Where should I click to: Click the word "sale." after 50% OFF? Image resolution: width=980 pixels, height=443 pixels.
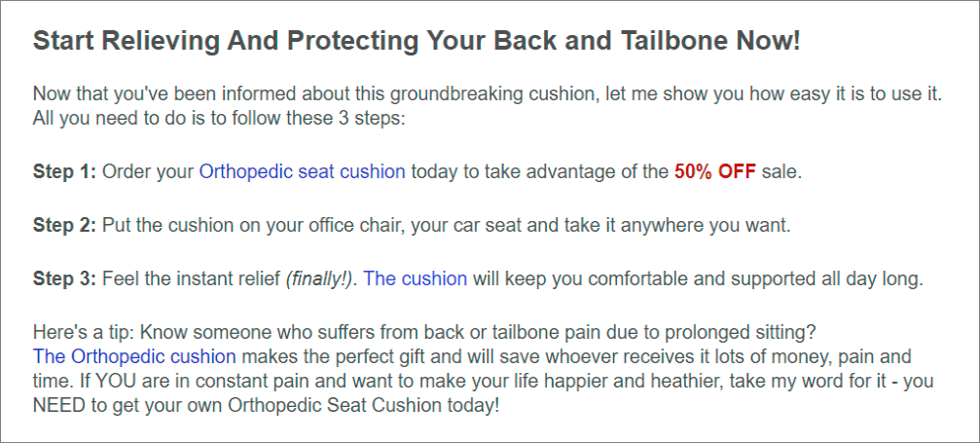coord(782,171)
